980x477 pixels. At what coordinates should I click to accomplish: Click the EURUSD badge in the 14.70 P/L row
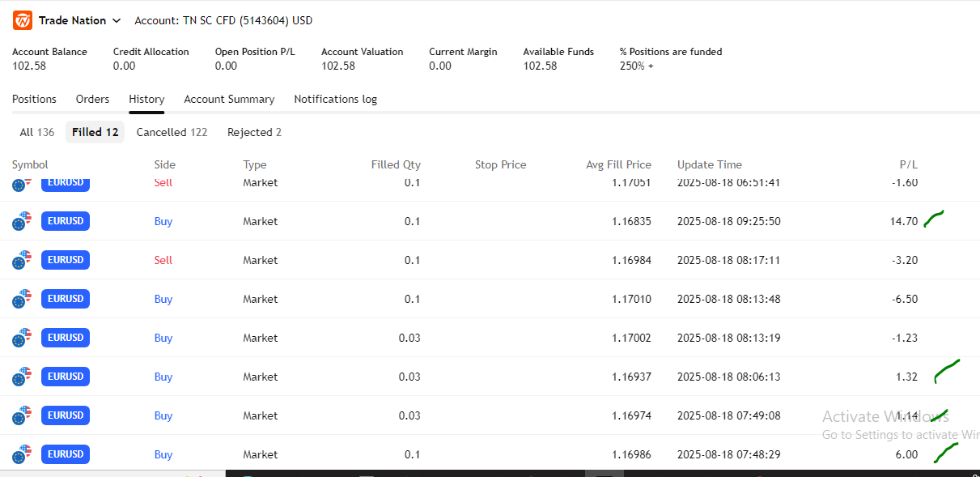coord(66,221)
